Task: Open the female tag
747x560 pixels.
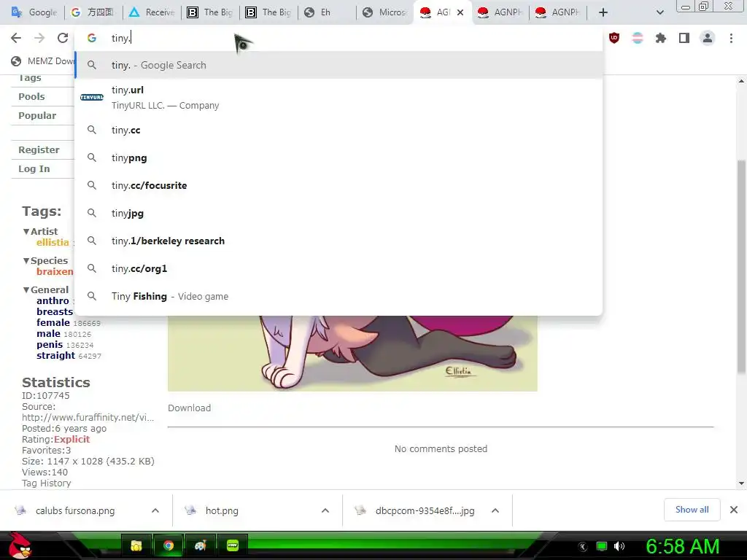Action: [53, 323]
